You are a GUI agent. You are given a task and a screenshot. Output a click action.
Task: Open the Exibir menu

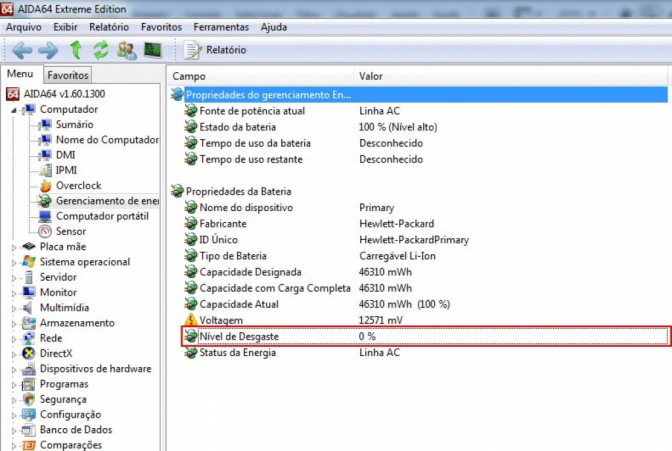coord(65,27)
